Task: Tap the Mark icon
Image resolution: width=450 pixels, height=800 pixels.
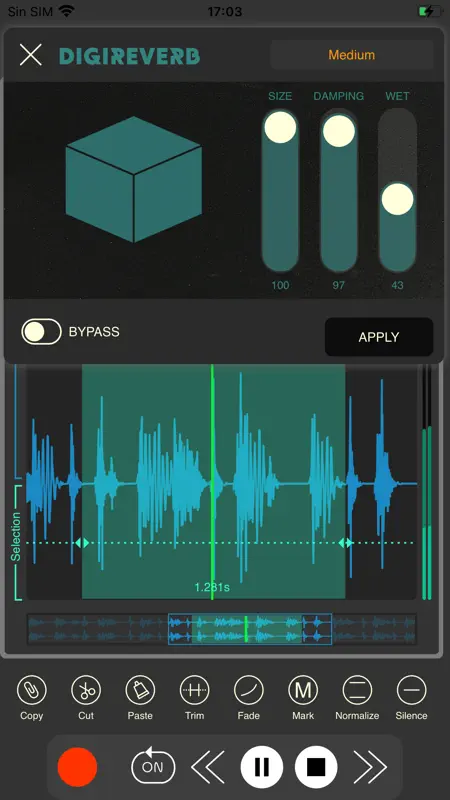Action: (x=303, y=690)
